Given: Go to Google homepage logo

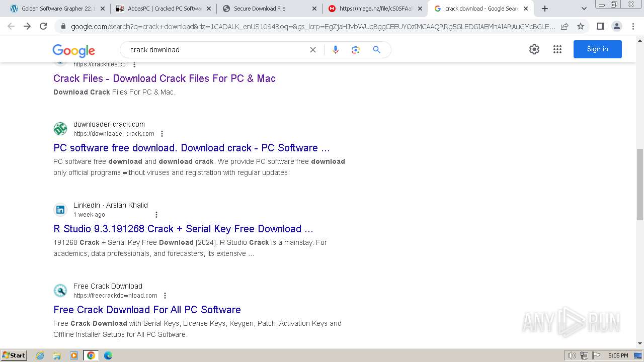Looking at the screenshot, I should click(73, 50).
